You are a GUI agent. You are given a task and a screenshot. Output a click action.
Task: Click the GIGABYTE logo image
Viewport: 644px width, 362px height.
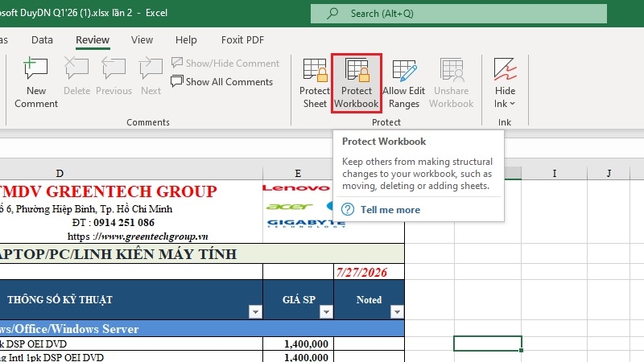click(306, 224)
